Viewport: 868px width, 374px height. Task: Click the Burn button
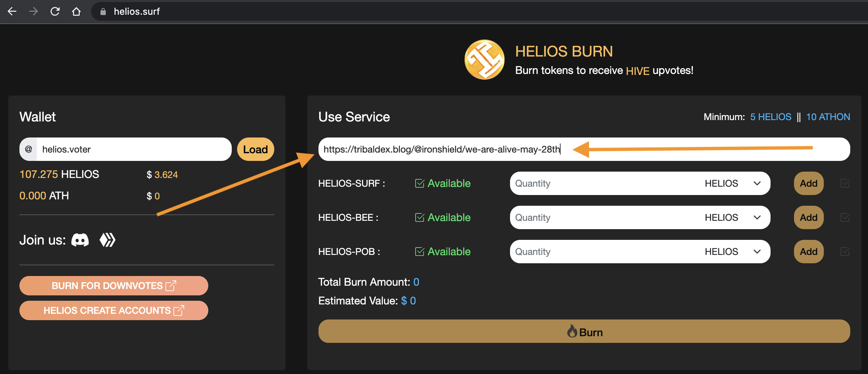[584, 331]
